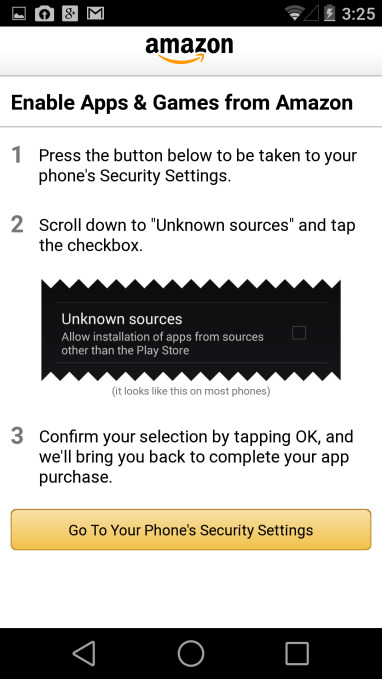Tap the Gmail notification icon
The image size is (382, 679).
point(95,13)
